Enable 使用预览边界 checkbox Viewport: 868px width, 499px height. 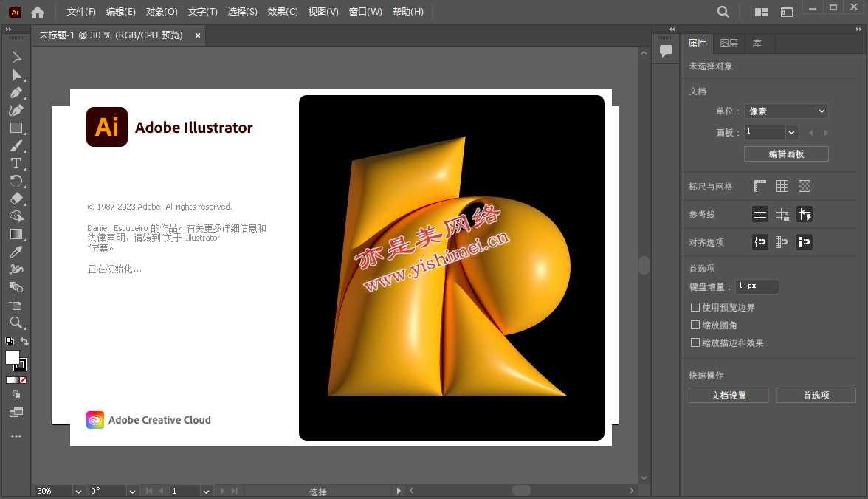(x=695, y=307)
